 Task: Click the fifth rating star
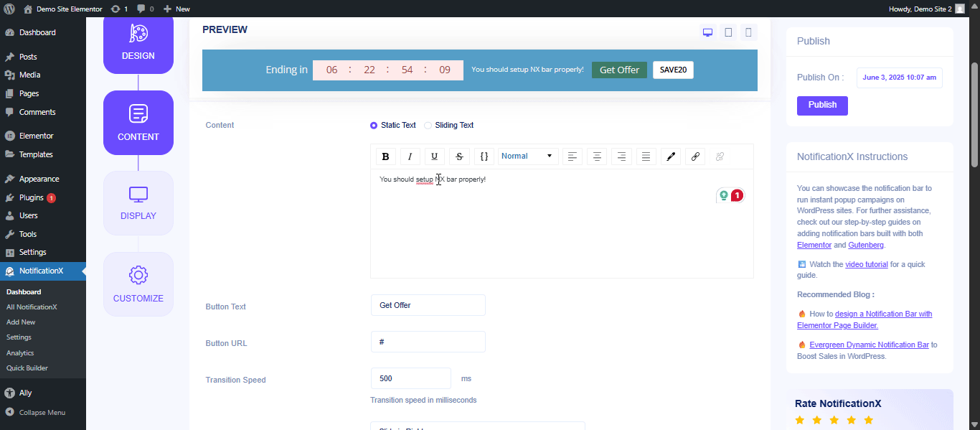click(869, 420)
